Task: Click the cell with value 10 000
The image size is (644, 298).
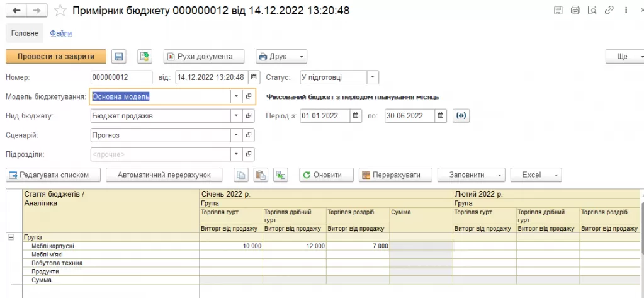Action: 231,246
